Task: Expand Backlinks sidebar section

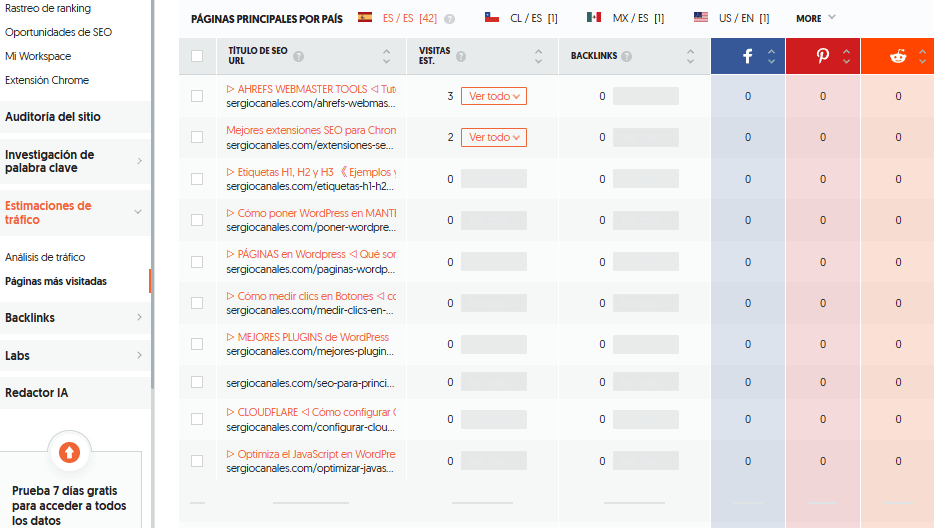Action: 74,318
